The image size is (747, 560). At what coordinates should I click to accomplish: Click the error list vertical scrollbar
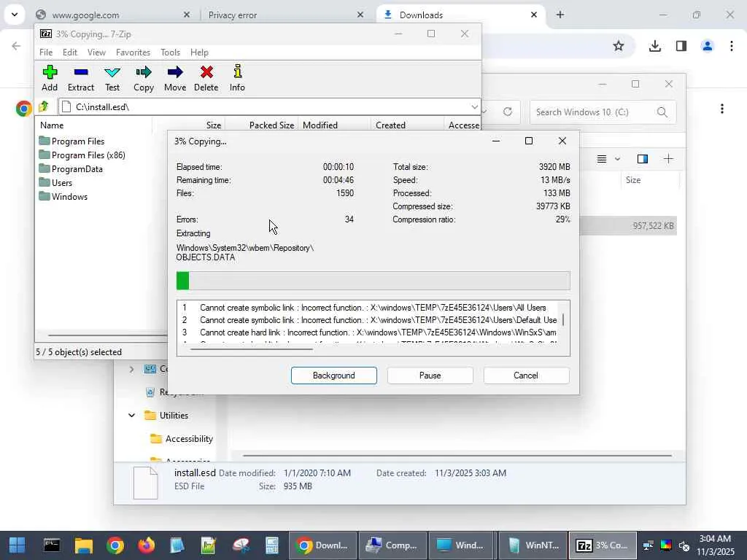564,319
